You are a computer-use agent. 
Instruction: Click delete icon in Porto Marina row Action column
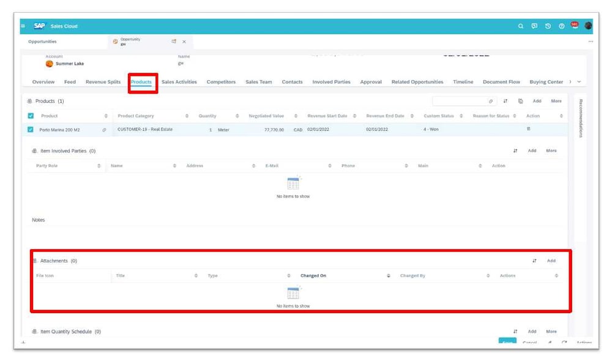pyautogui.click(x=529, y=128)
